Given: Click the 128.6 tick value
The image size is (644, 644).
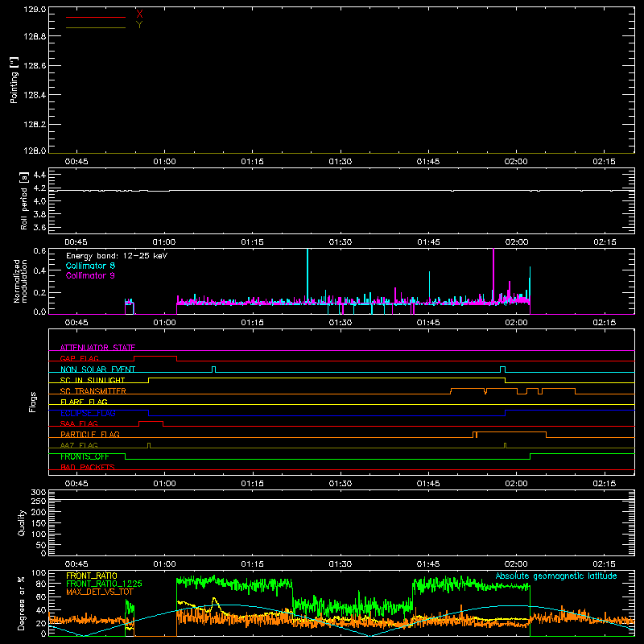Looking at the screenshot, I should coord(35,66).
